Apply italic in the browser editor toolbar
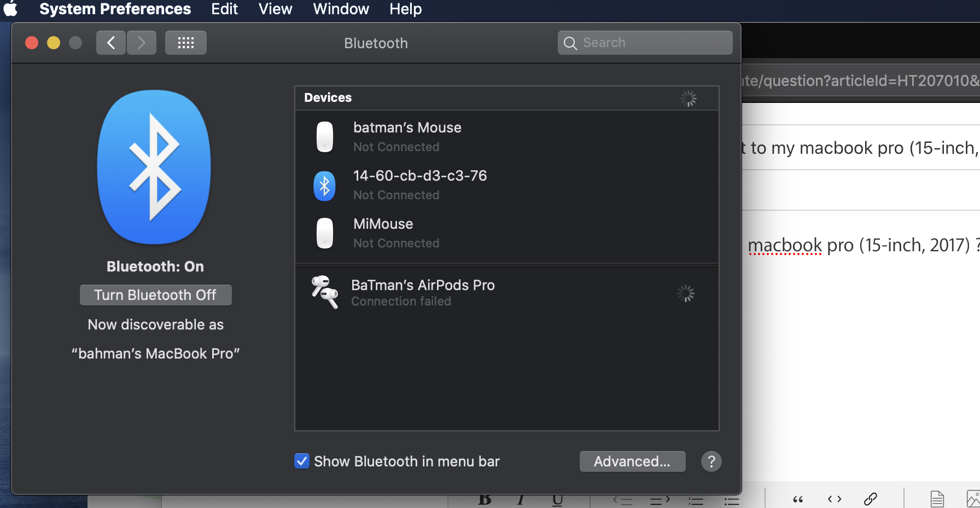This screenshot has height=508, width=980. 521,500
